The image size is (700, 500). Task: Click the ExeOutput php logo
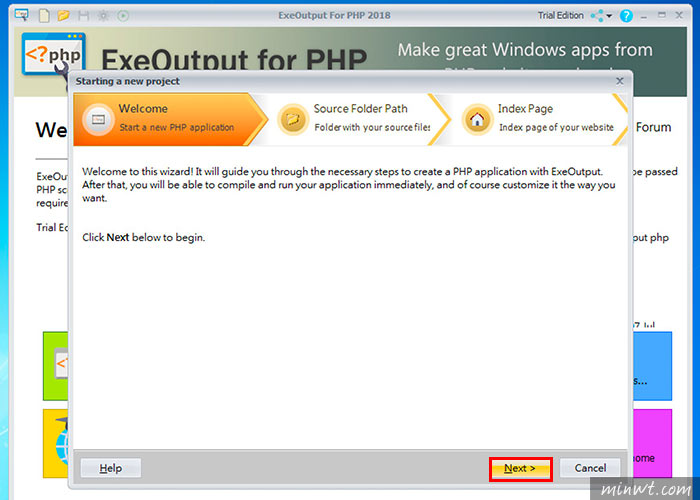click(x=53, y=56)
